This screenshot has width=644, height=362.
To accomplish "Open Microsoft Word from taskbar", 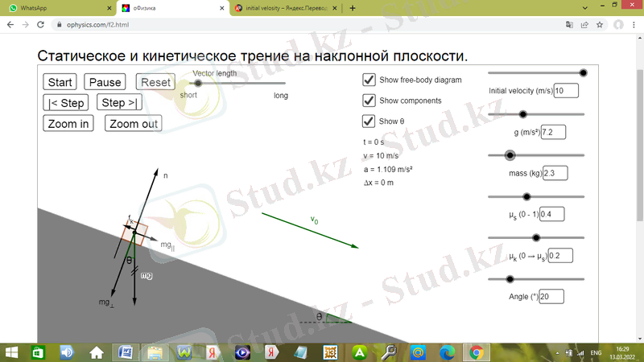I will point(126,352).
